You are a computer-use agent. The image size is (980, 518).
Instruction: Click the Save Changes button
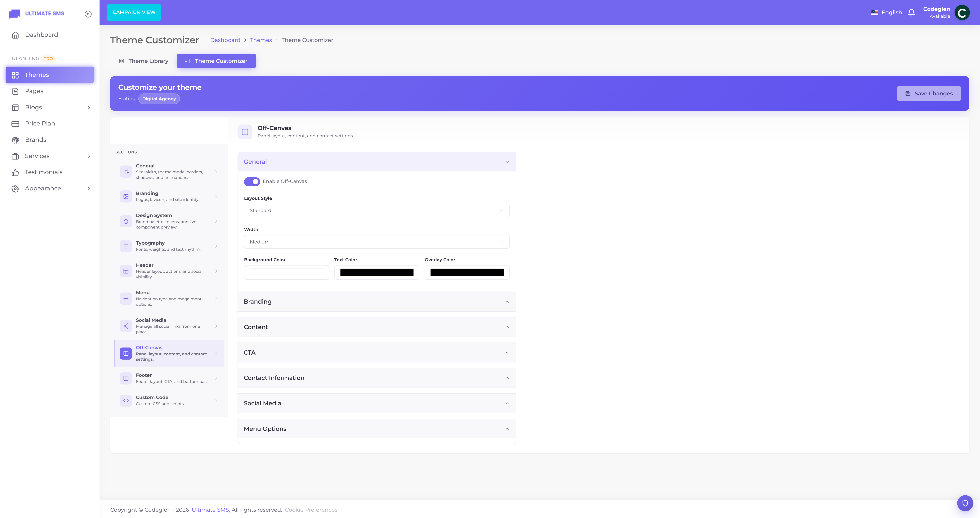point(929,94)
